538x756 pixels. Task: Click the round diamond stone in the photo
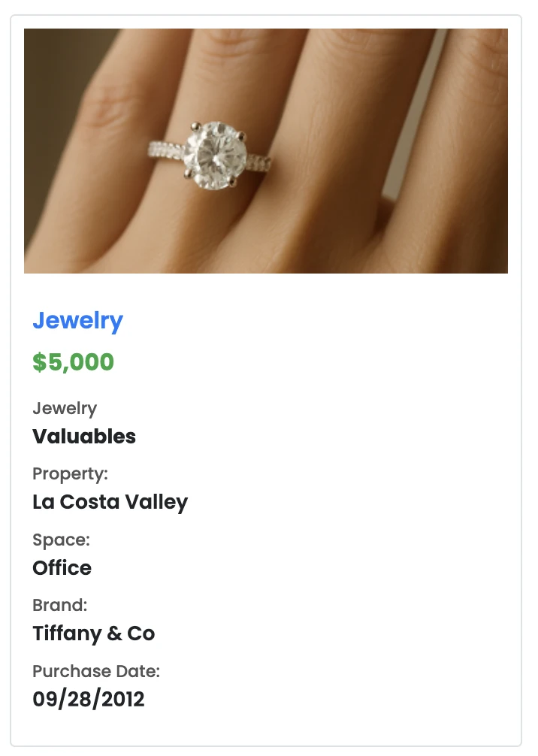coord(211,155)
